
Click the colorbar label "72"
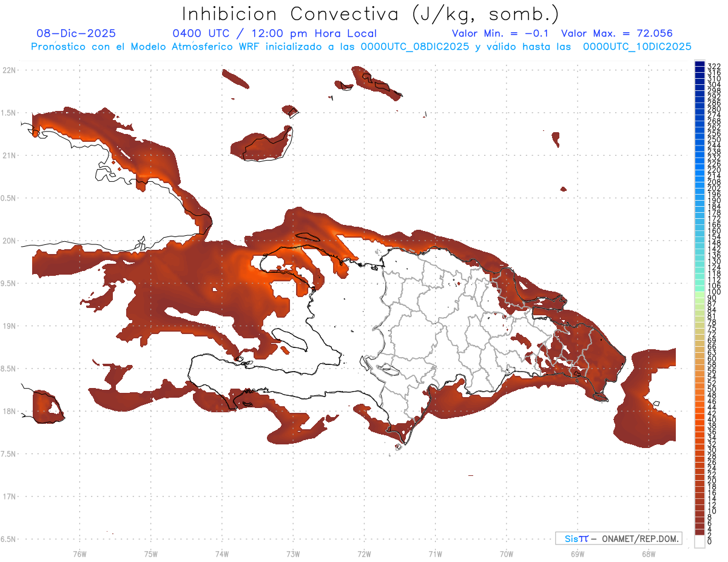(712, 335)
